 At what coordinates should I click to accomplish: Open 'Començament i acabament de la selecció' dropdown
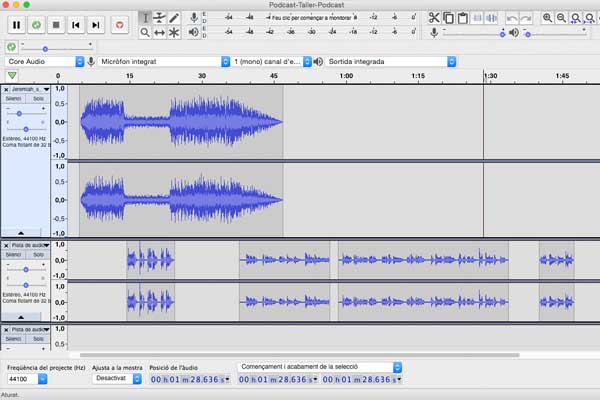320,367
